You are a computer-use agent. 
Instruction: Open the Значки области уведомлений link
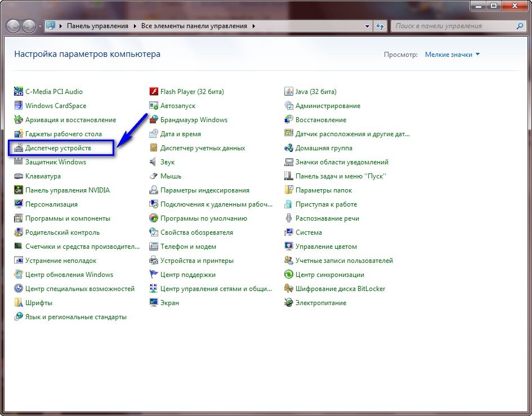point(342,162)
